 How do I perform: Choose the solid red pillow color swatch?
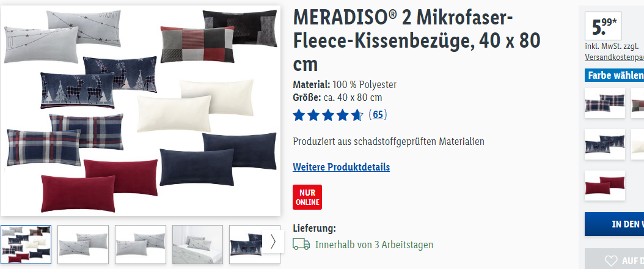[604, 186]
